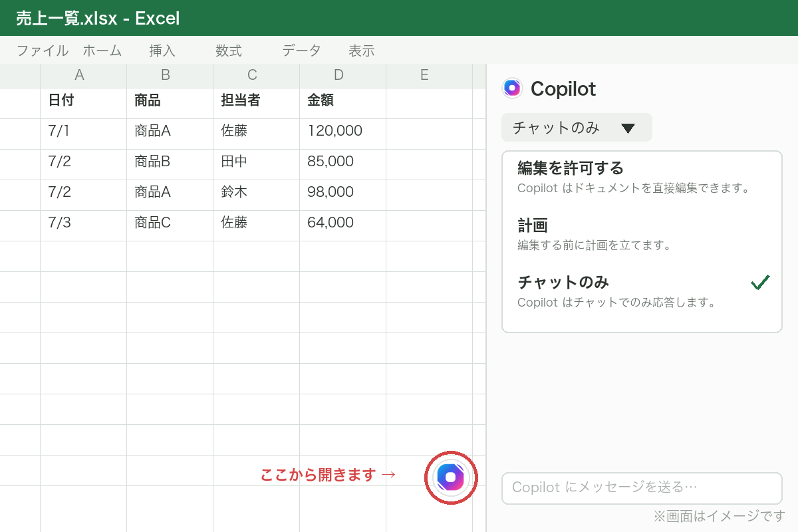
Task: Select the 計画 mode option
Action: tap(642, 235)
